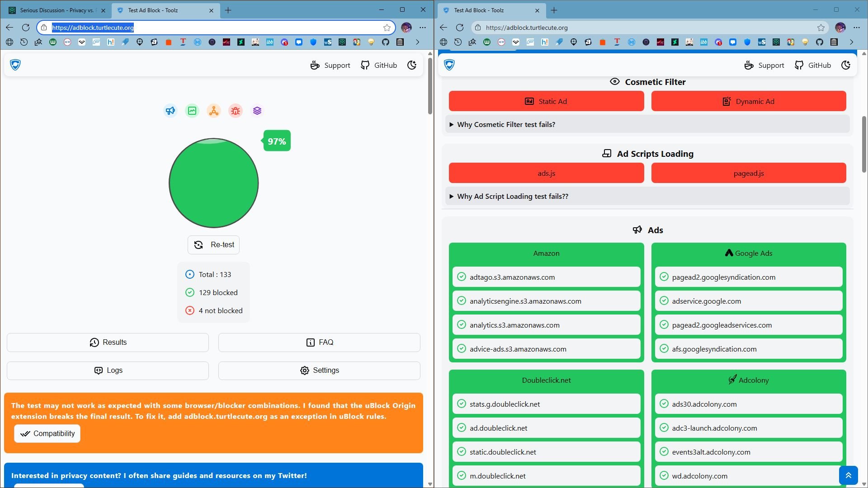Show more bookmarks via the left bar's chevron
The image size is (868, 488).
(x=417, y=42)
